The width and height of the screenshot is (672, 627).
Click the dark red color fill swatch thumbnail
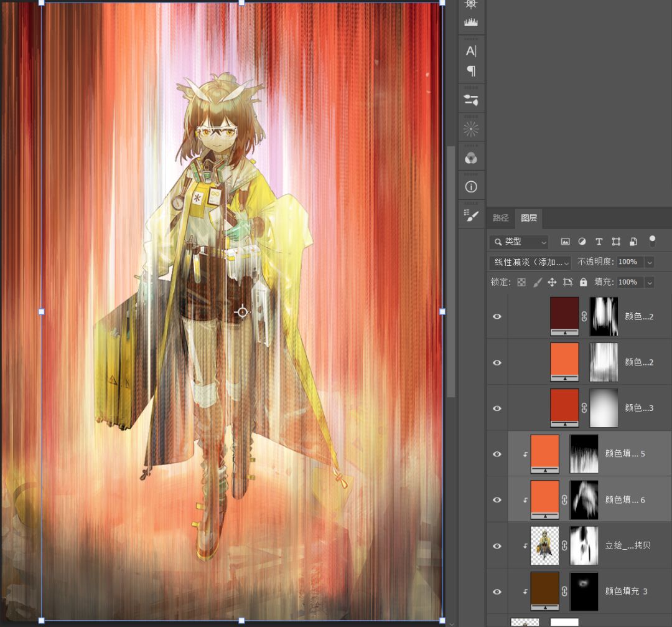[564, 313]
